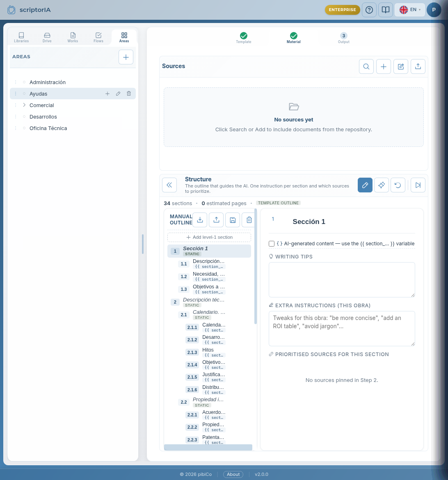Viewport: 448px width, 480px height.
Task: Upload a source with upload icon
Action: [418, 66]
